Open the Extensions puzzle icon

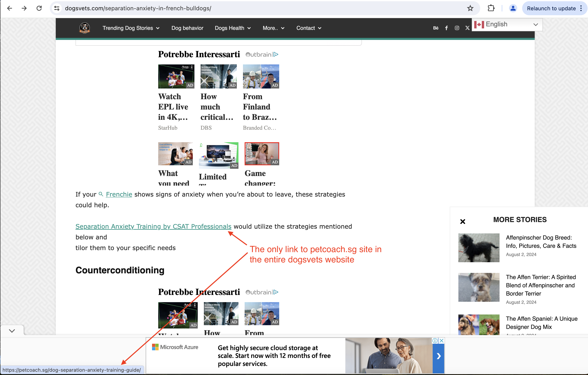coord(491,8)
